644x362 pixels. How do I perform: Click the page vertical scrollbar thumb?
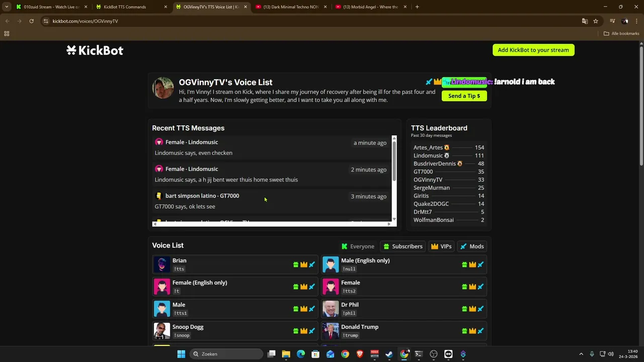(x=641, y=106)
